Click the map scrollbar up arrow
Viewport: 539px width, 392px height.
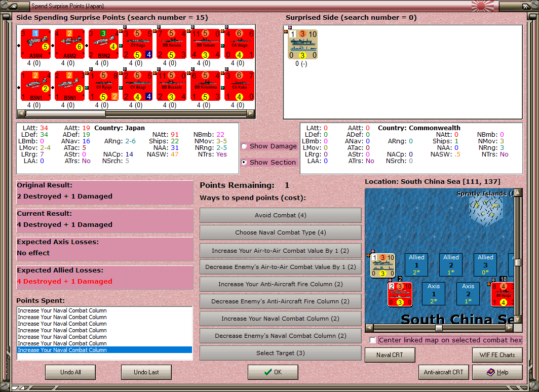tap(518, 192)
